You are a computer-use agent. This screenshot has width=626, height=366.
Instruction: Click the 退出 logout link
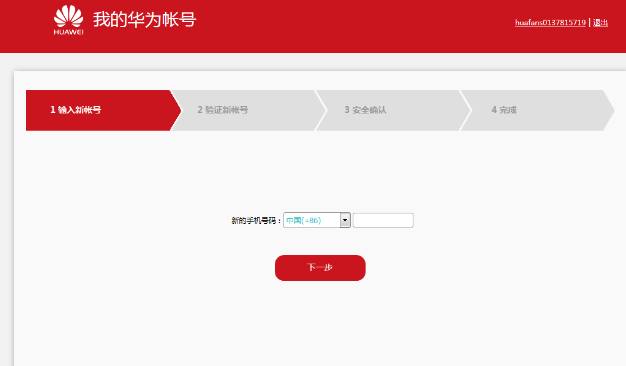tap(600, 22)
